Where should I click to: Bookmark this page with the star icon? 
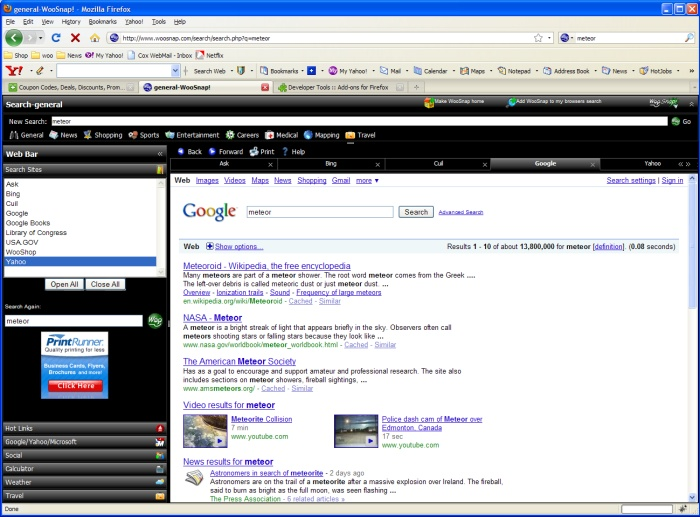(x=538, y=38)
